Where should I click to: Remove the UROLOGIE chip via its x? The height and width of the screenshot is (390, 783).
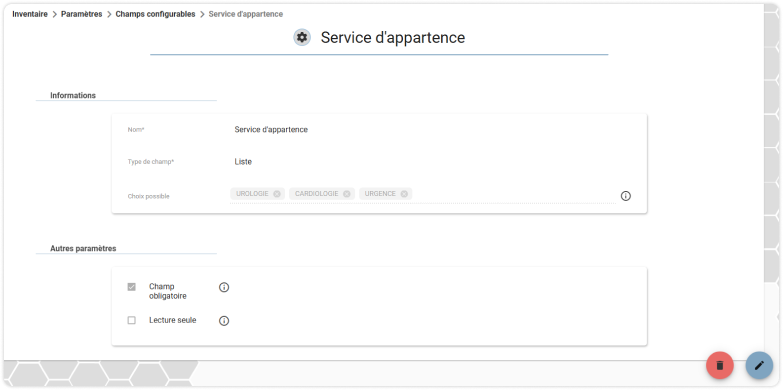pos(277,194)
